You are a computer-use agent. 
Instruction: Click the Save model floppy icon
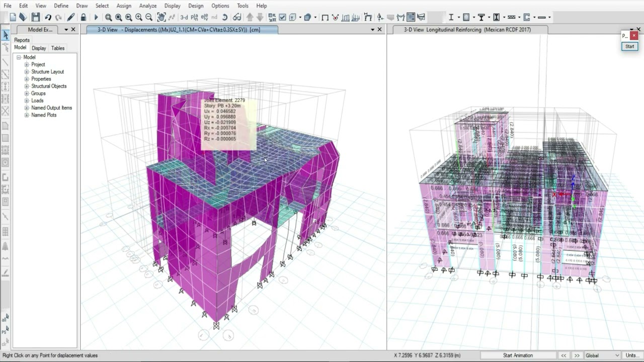35,17
